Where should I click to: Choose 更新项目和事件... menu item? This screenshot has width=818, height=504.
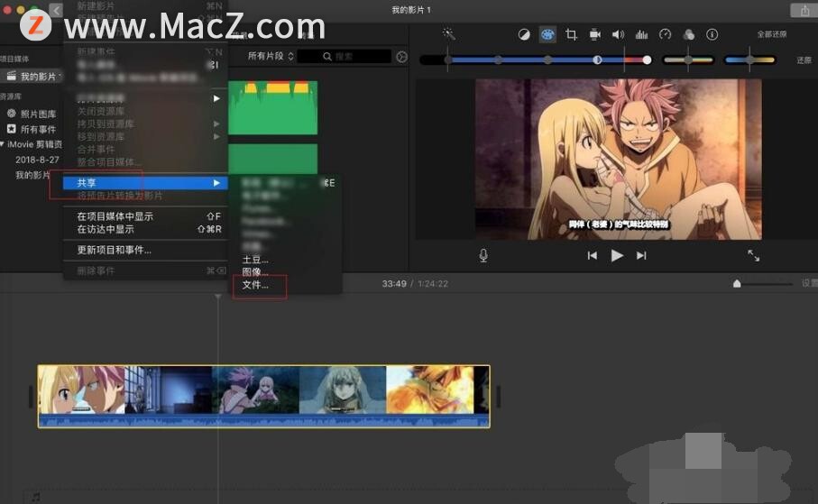click(x=145, y=250)
